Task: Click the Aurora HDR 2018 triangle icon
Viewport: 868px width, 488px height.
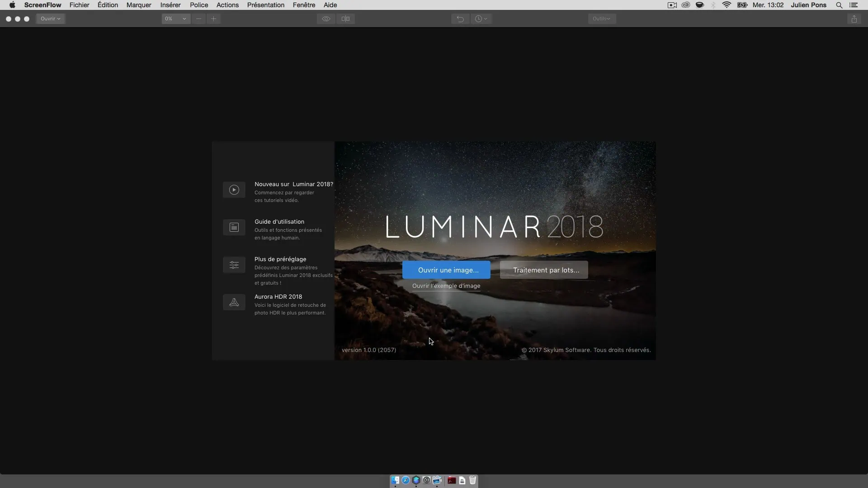Action: 234,302
